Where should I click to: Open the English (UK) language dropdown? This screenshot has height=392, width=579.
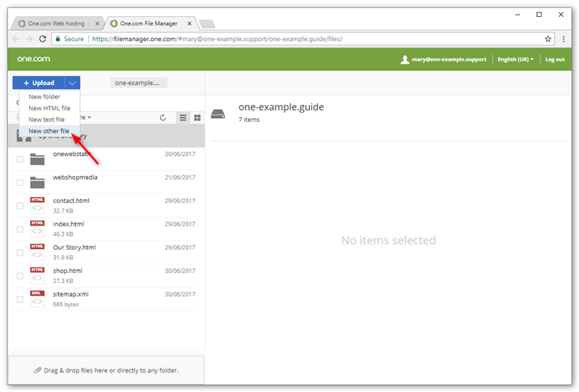[515, 60]
